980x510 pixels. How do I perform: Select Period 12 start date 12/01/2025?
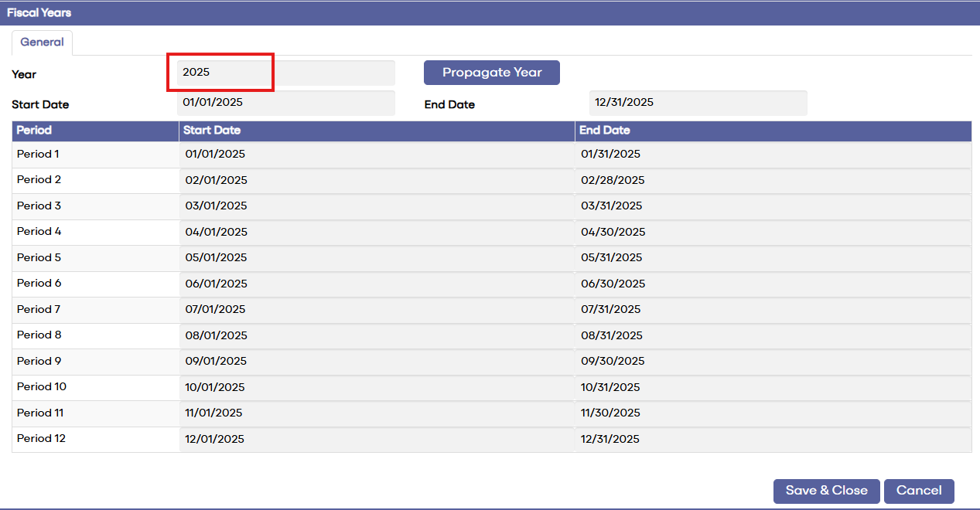point(377,439)
